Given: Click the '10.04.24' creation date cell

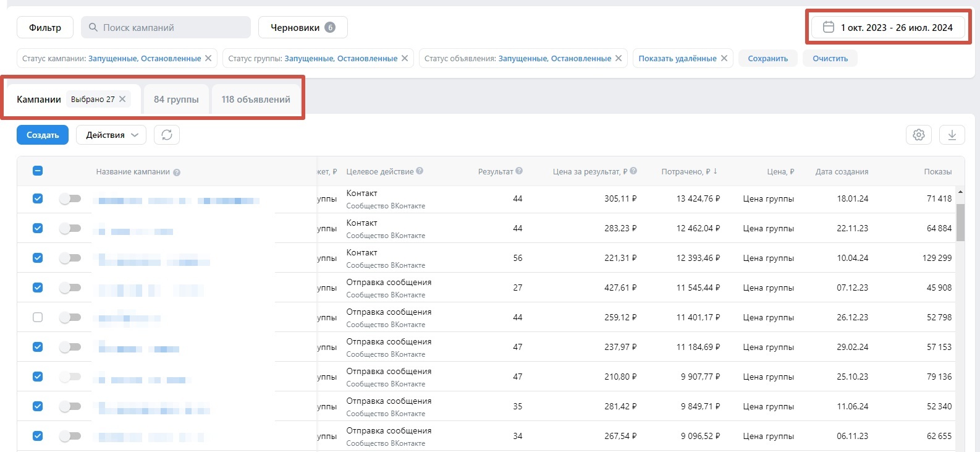Looking at the screenshot, I should 853,258.
